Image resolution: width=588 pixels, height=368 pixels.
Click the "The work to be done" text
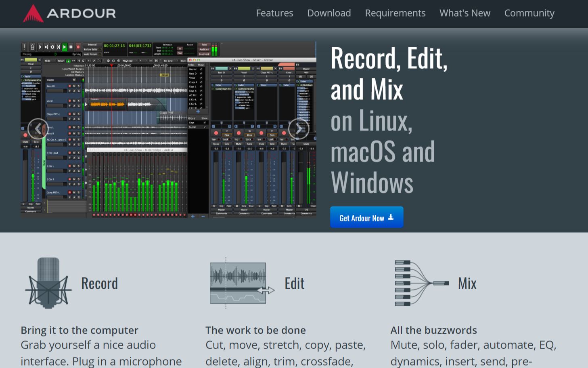[x=255, y=330]
